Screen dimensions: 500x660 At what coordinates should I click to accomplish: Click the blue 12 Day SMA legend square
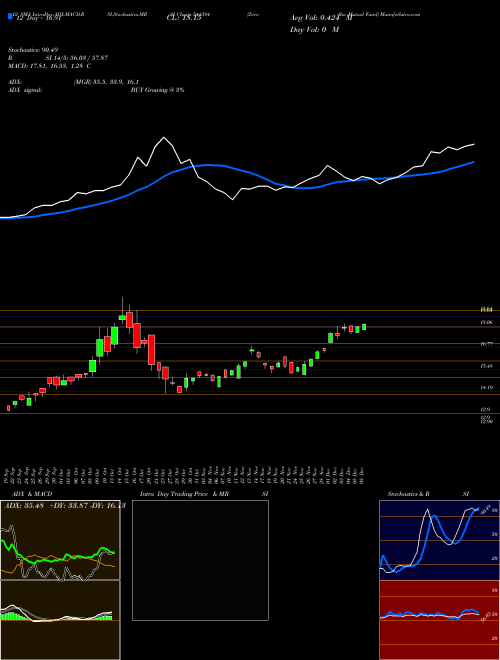(10, 16)
